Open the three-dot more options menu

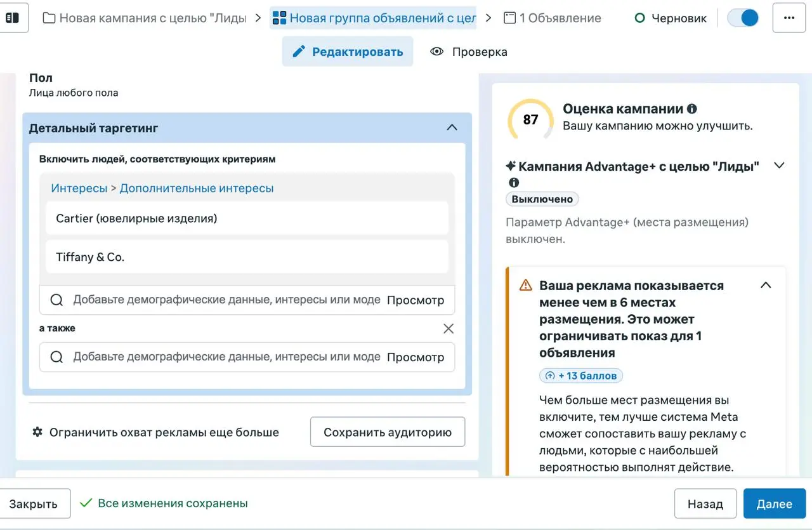789,18
